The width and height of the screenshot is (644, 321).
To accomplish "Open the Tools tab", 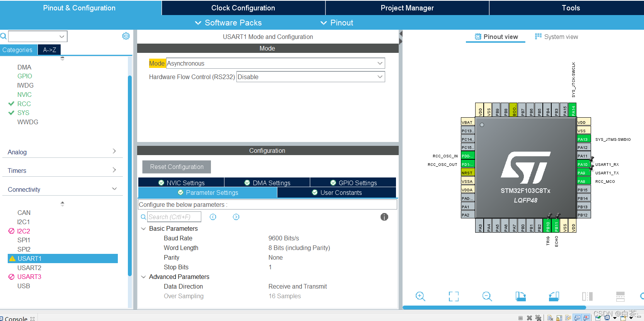I will tap(571, 8).
